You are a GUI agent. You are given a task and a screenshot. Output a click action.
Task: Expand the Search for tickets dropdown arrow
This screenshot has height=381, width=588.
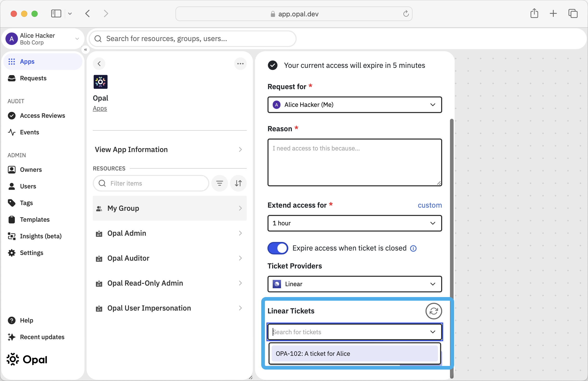tap(433, 332)
